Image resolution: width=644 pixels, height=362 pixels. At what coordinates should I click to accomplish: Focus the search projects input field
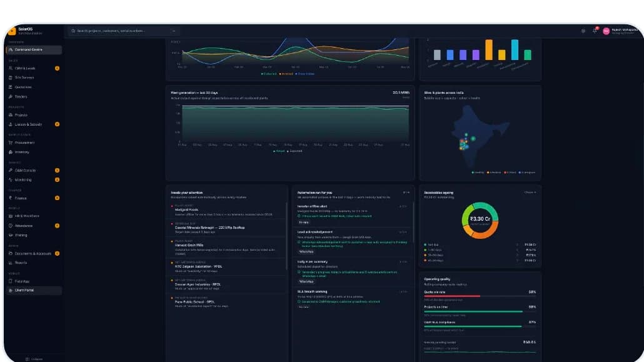123,31
